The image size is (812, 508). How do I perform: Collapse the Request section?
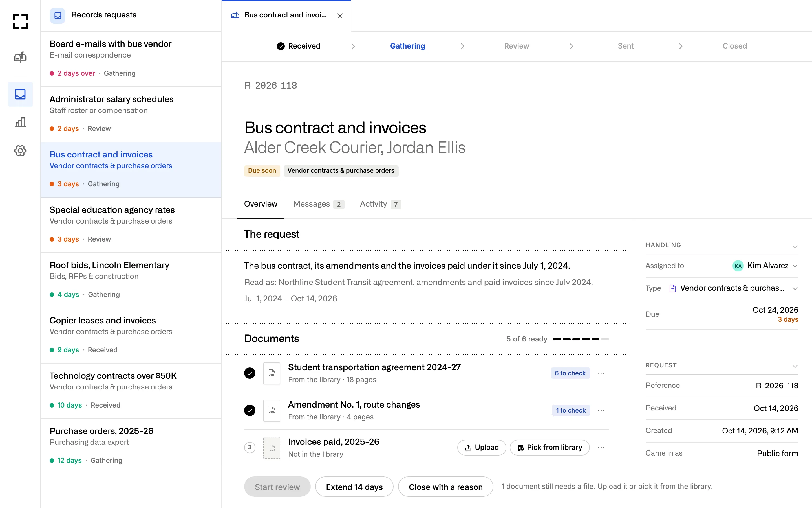pos(795,366)
